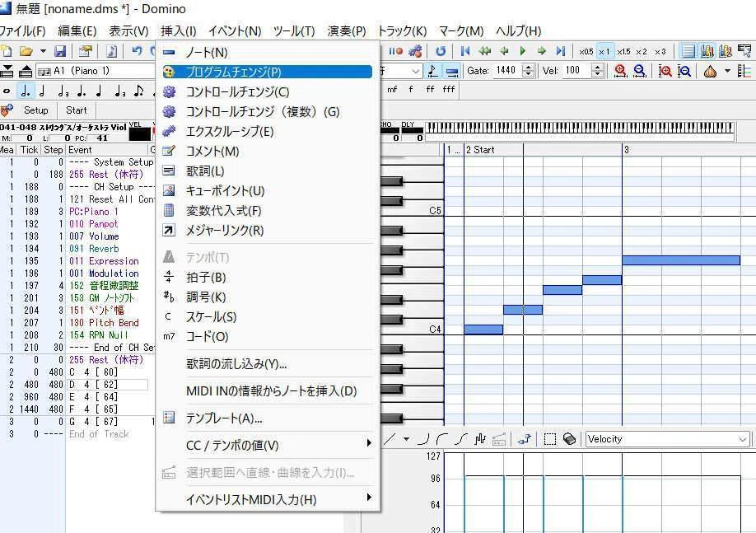This screenshot has height=533, width=756.
Task: Toggle note length snap button
Action: (x=432, y=72)
